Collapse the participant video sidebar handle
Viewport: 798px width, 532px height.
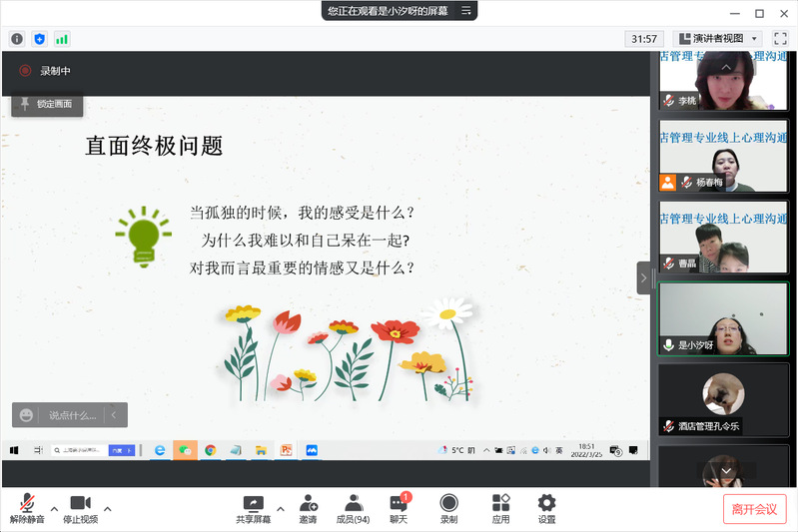645,277
